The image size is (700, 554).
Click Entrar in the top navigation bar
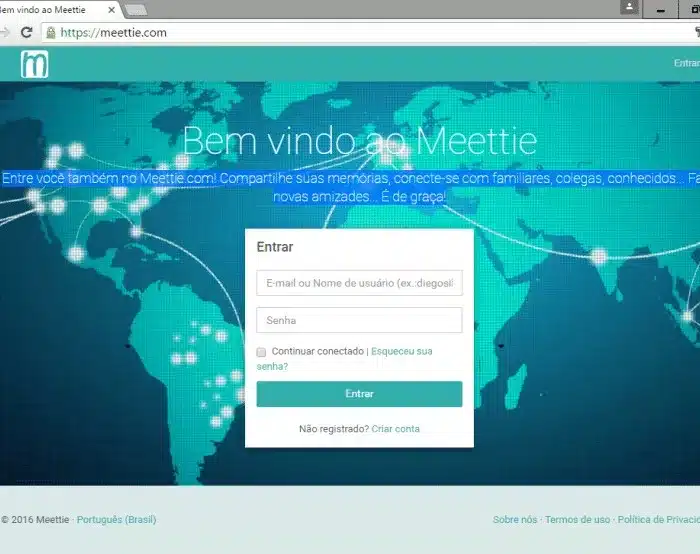[x=686, y=63]
